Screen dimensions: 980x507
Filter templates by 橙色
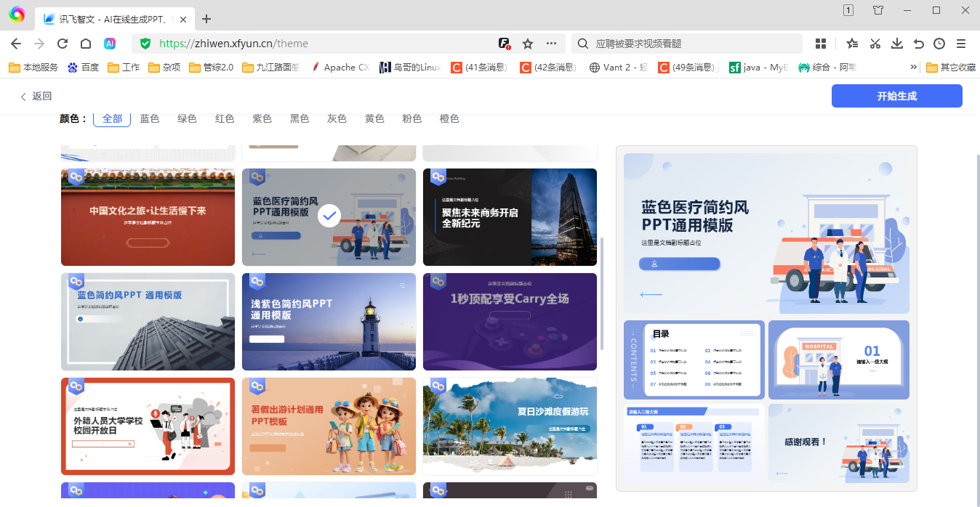pos(449,118)
